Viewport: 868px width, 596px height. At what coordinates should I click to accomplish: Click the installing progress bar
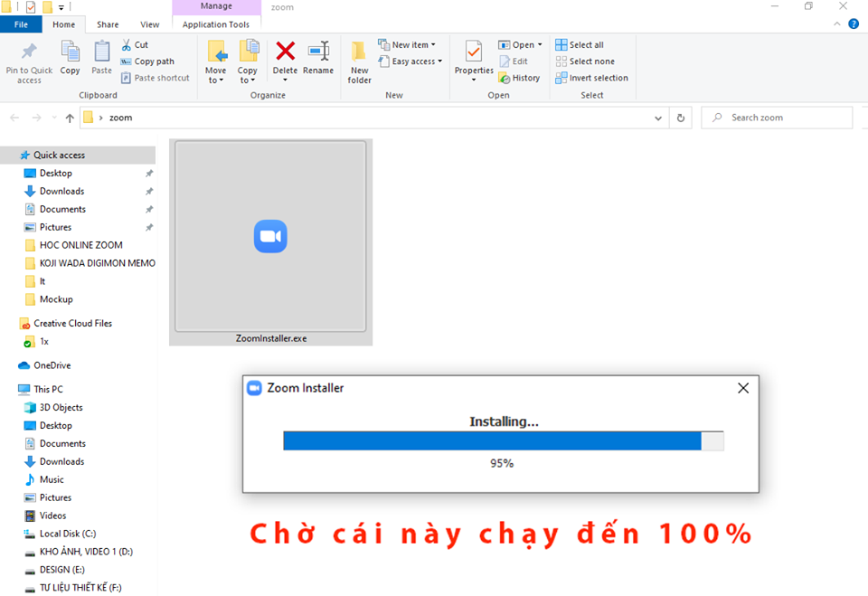(504, 441)
